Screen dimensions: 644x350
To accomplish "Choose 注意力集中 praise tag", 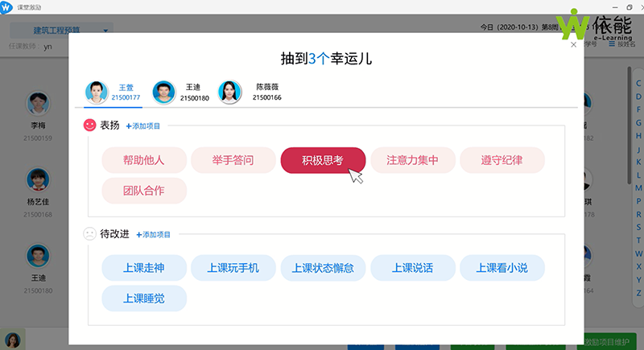I will point(412,160).
